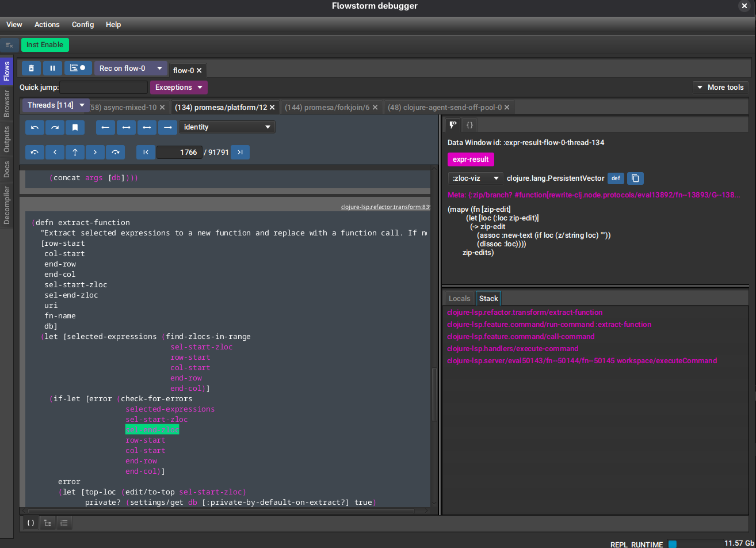Select the Flows side tab
Viewport: 756px width, 548px height.
click(x=7, y=71)
